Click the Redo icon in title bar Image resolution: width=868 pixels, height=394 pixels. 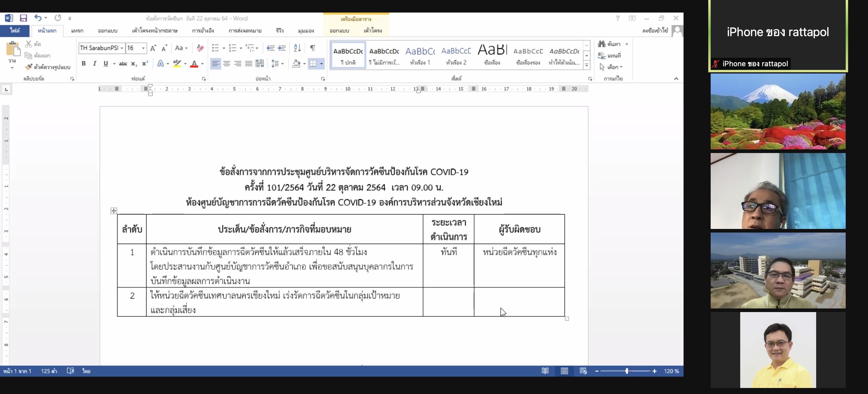pos(58,18)
